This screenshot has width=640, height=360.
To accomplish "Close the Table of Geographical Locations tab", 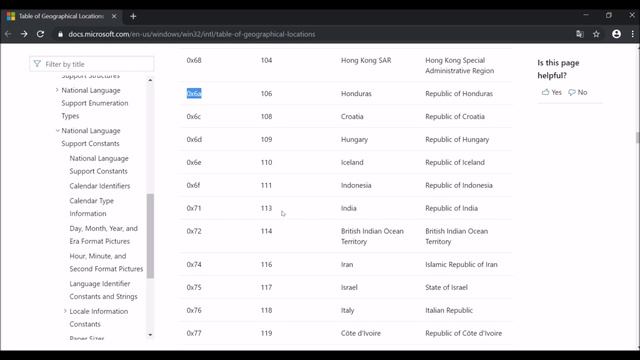I will (x=114, y=16).
